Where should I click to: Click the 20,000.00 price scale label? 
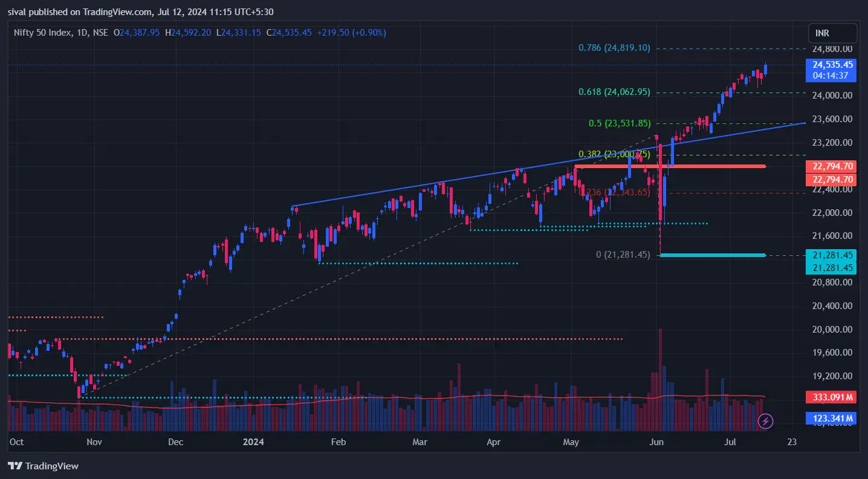pos(831,330)
